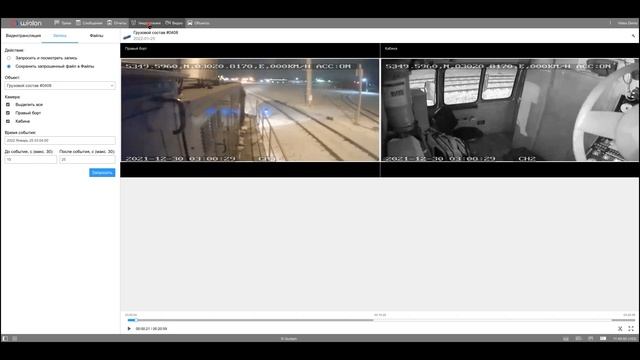Enter fullscreen video mode
640x360 pixels.
[631, 329]
